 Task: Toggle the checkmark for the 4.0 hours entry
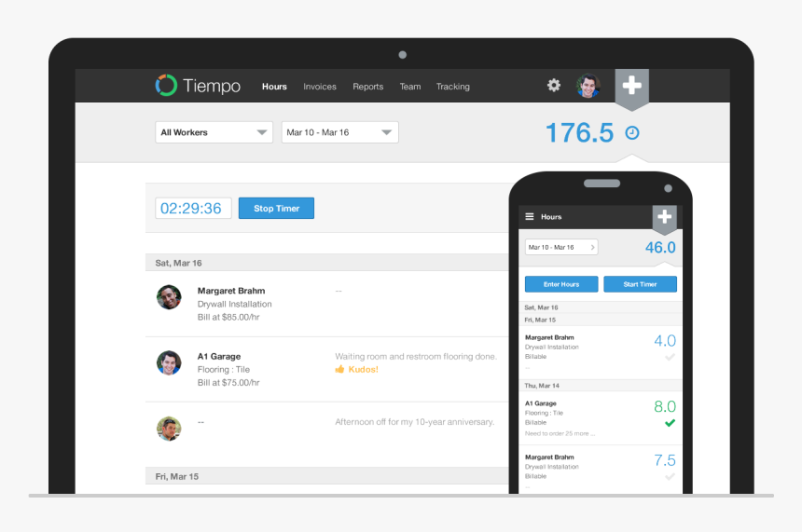(x=670, y=357)
